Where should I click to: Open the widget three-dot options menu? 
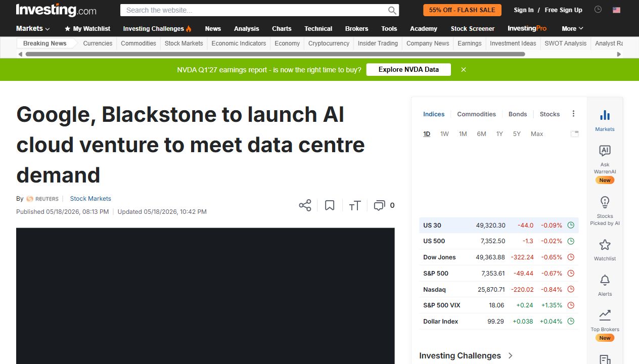(x=573, y=114)
